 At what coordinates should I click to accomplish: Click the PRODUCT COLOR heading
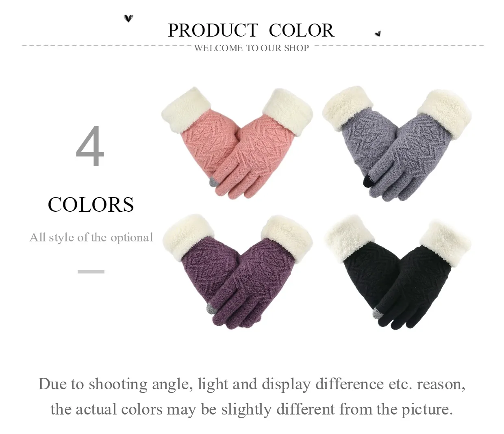[251, 30]
